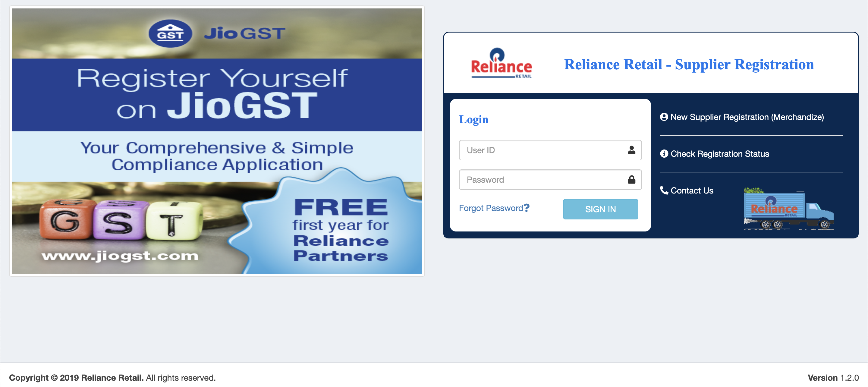868x387 pixels.
Task: Click the User ID input field
Action: [549, 150]
